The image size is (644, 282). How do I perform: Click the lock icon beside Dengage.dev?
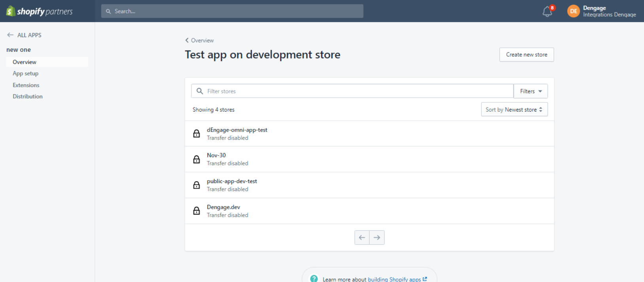point(196,211)
